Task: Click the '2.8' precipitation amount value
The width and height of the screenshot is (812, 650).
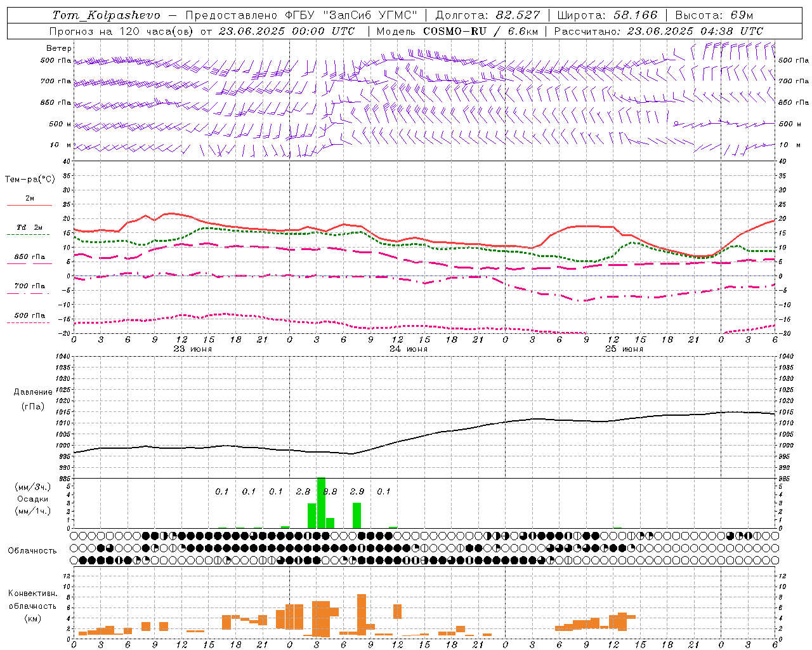Action: pyautogui.click(x=303, y=492)
